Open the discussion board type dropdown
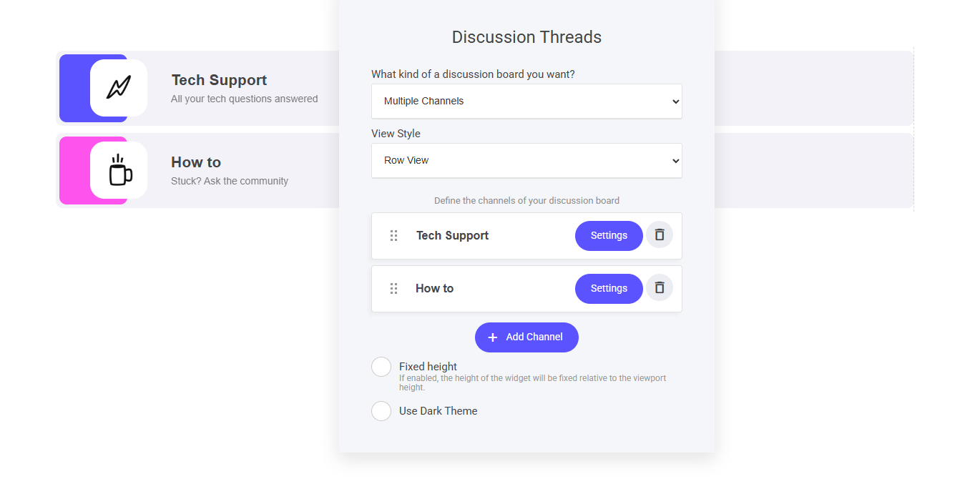 pos(526,102)
